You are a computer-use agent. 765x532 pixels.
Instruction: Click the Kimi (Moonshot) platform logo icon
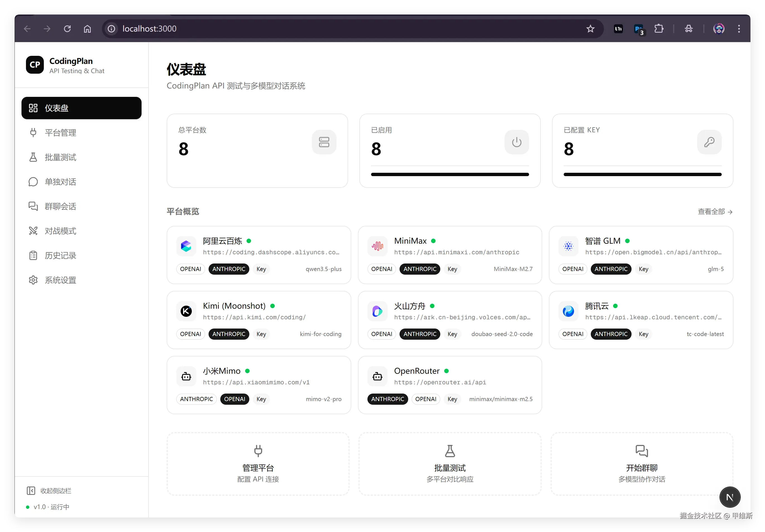[x=186, y=311]
